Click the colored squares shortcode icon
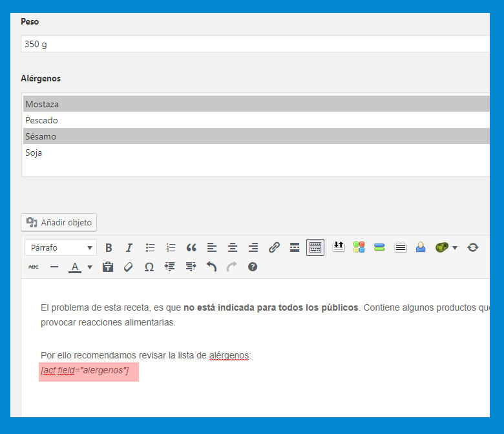The width and height of the screenshot is (504, 434). (359, 247)
